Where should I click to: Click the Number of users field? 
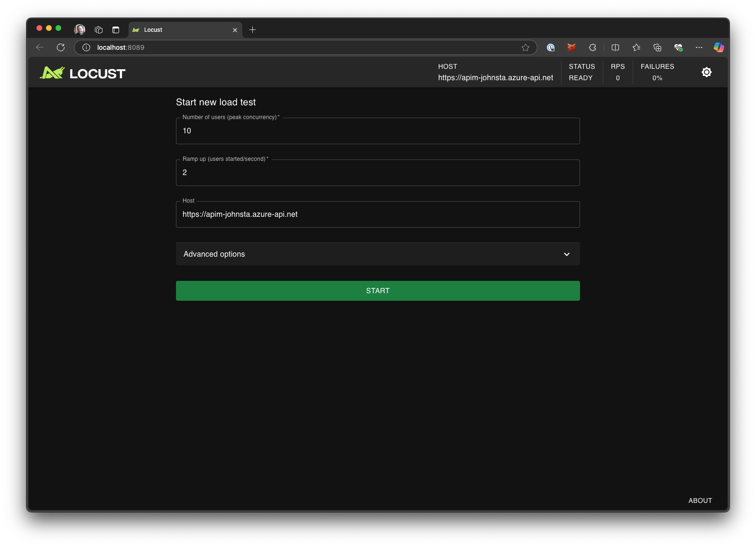(x=377, y=131)
